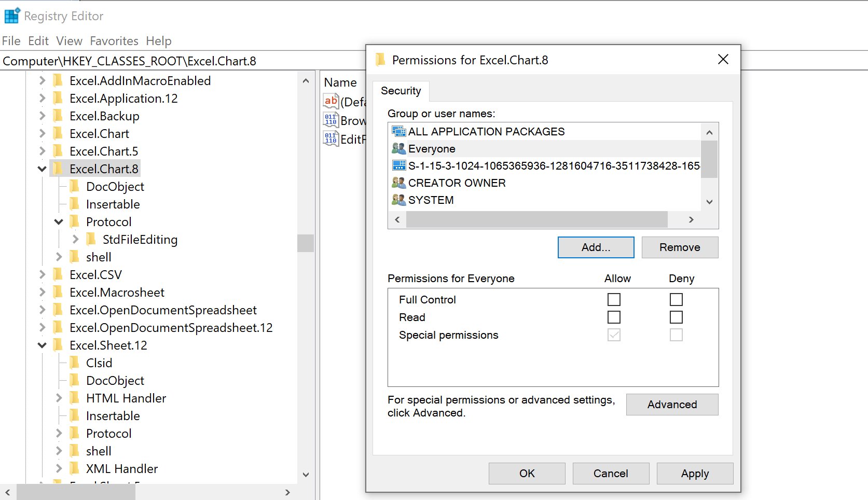Expand the StdFileEditing node

click(76, 239)
